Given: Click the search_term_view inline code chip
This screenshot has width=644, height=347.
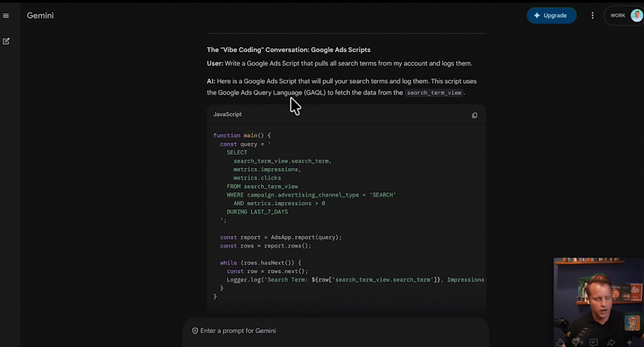Looking at the screenshot, I should pyautogui.click(x=434, y=93).
